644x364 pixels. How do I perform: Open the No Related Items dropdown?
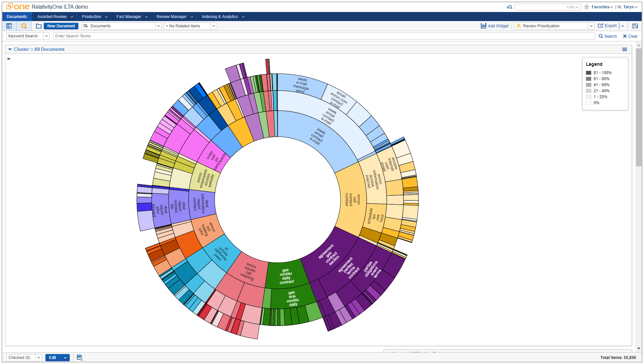tap(214, 26)
